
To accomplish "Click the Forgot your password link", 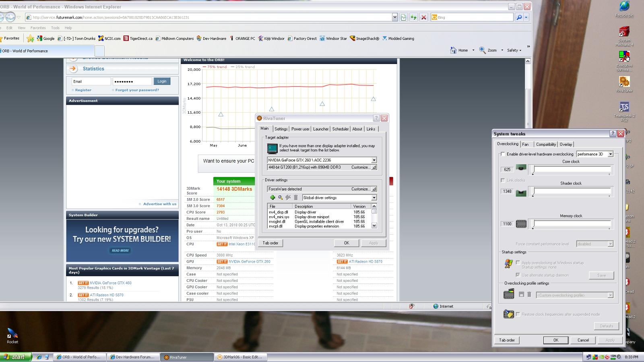I will pyautogui.click(x=137, y=90).
